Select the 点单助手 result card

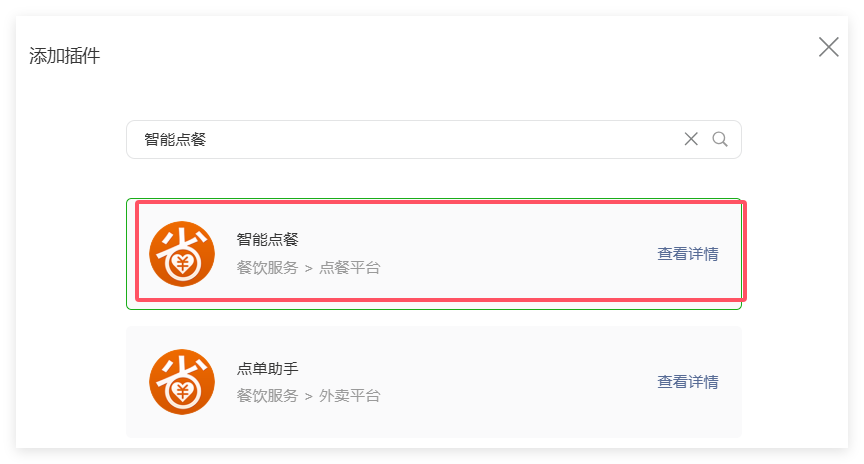434,382
